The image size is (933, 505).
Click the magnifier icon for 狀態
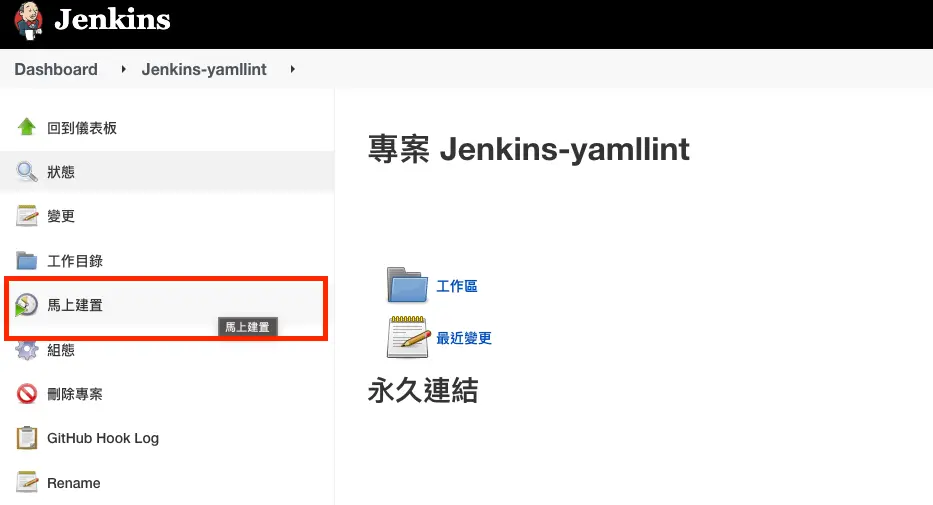tap(27, 172)
